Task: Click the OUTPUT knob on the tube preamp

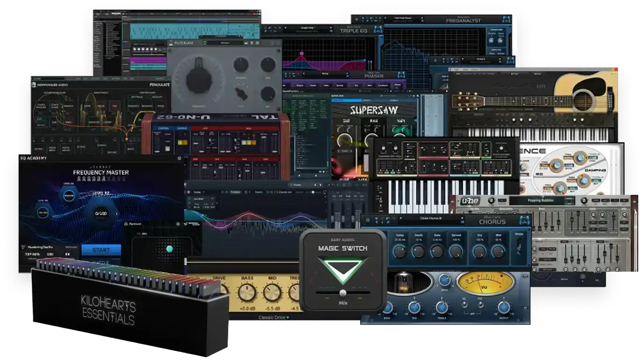Action: click(503, 308)
